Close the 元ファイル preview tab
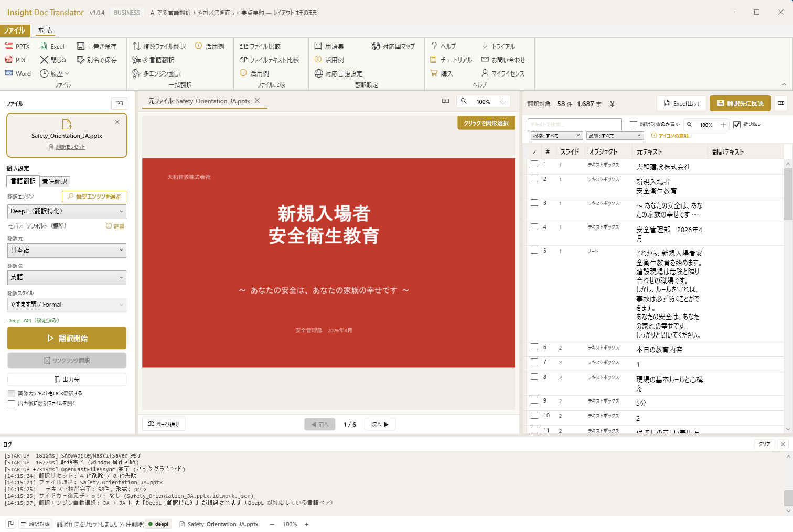 pos(257,101)
